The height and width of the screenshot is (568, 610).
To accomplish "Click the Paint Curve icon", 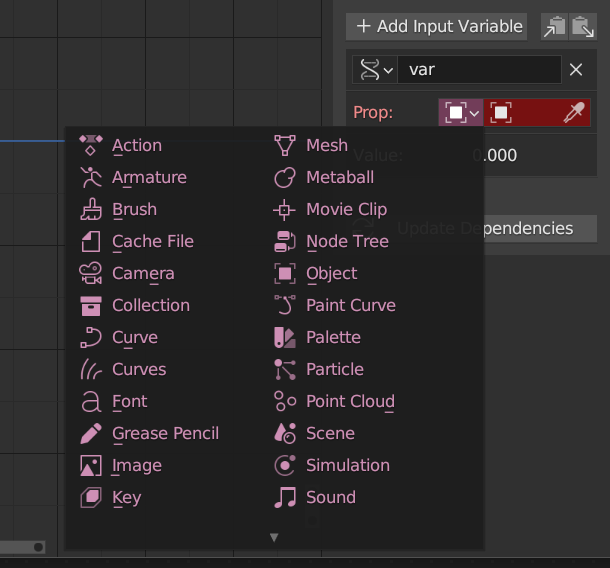I will point(285,305).
